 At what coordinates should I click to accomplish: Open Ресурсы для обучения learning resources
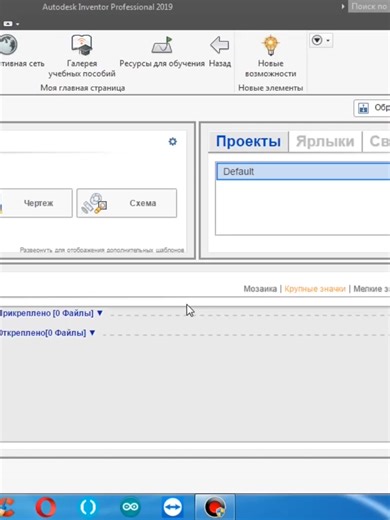tap(162, 52)
